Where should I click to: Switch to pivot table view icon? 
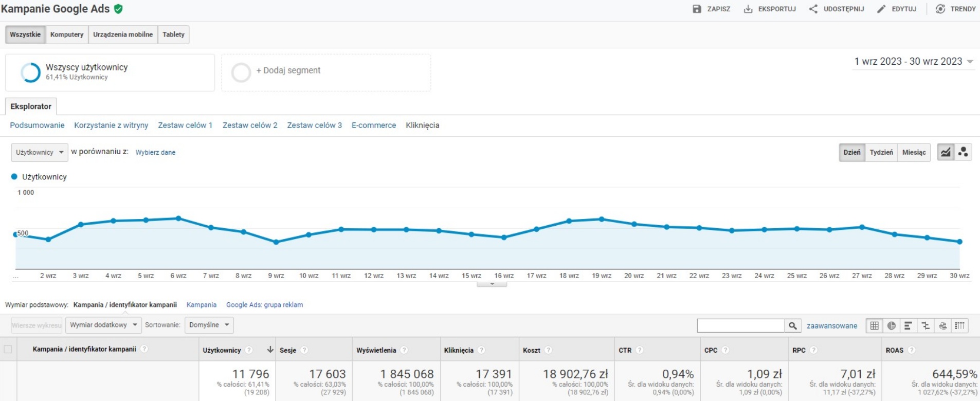pos(959,325)
